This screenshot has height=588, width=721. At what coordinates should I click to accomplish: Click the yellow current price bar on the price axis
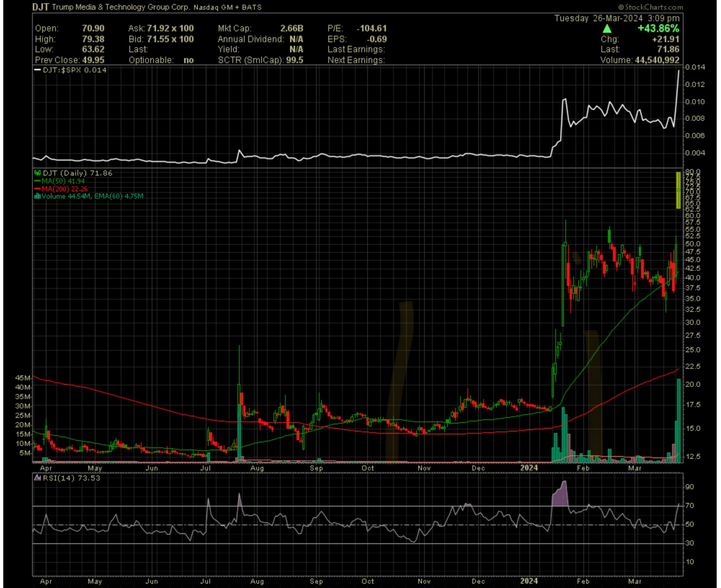(678, 190)
